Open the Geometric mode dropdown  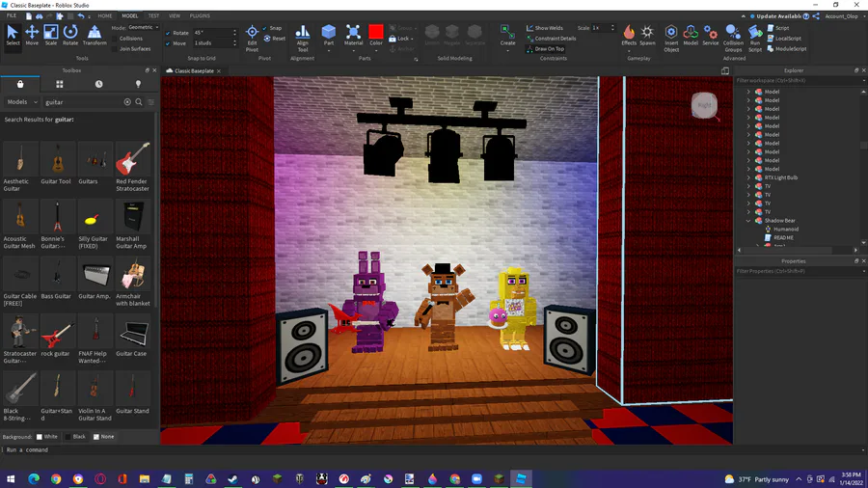(x=144, y=27)
